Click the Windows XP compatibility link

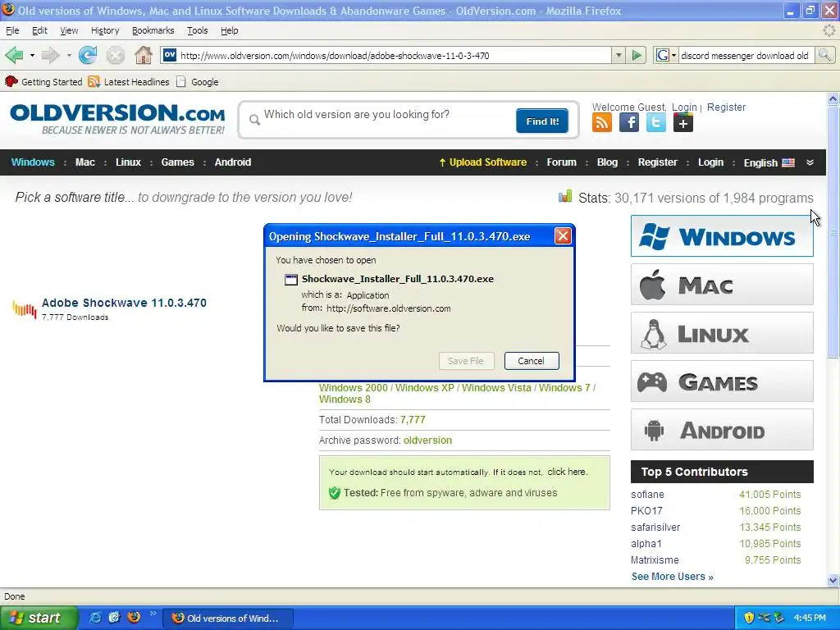tap(425, 388)
